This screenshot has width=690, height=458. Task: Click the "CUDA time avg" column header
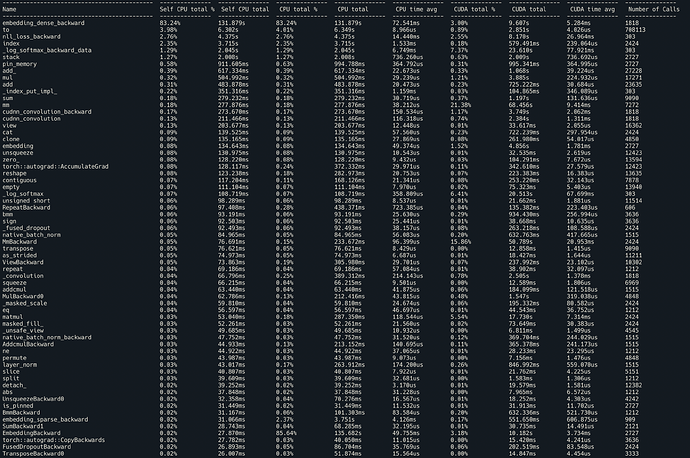point(591,9)
